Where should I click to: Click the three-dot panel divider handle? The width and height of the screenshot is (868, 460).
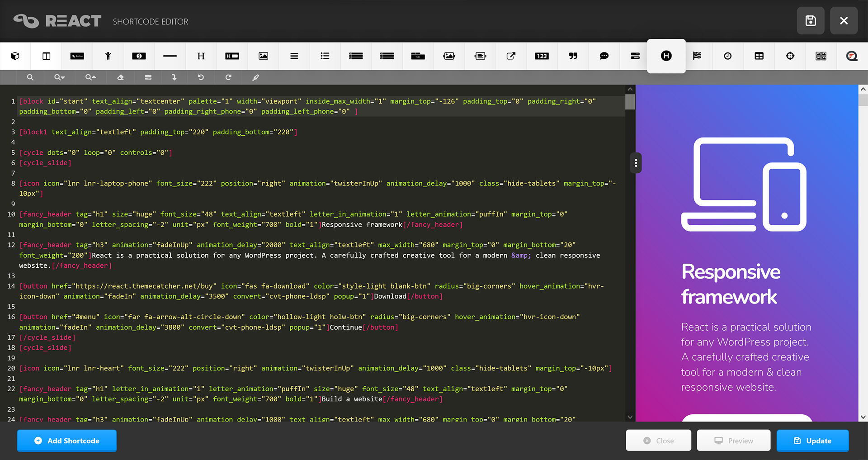tap(636, 163)
